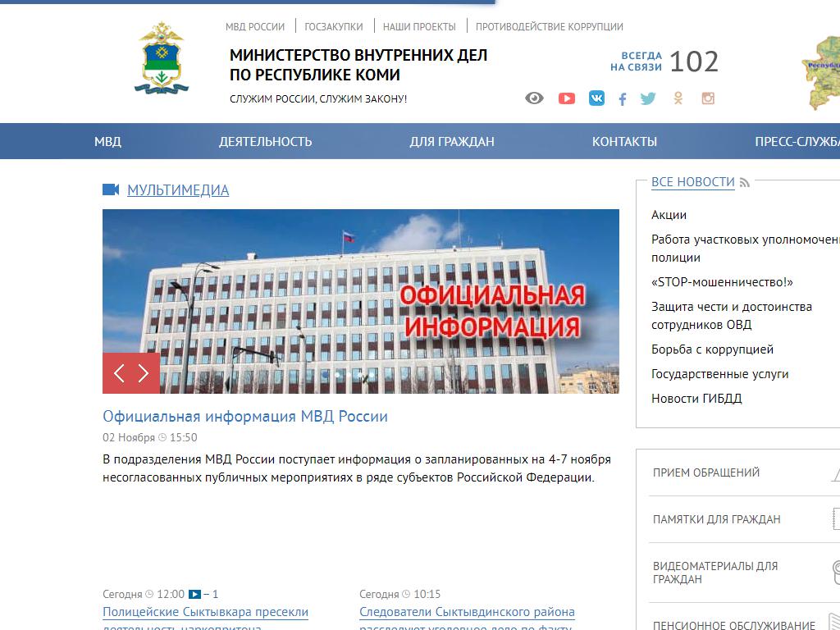Open the YouTube channel icon
This screenshot has height=630, width=840.
click(567, 98)
